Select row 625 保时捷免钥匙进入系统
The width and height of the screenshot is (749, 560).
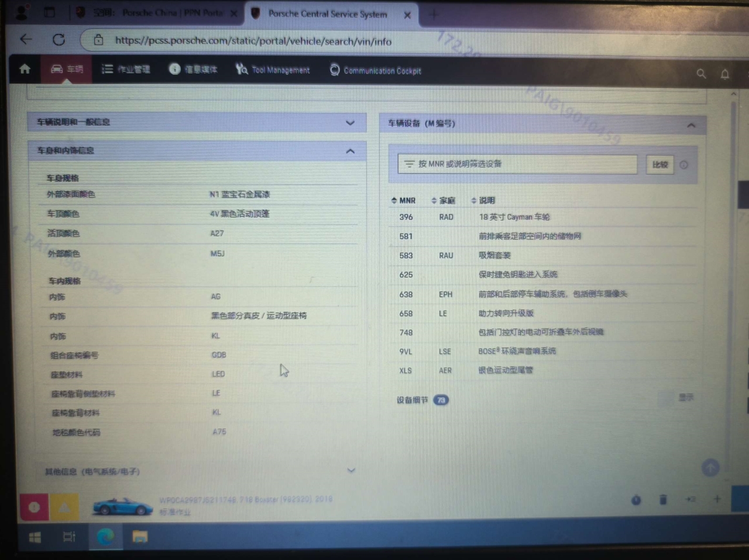point(544,274)
